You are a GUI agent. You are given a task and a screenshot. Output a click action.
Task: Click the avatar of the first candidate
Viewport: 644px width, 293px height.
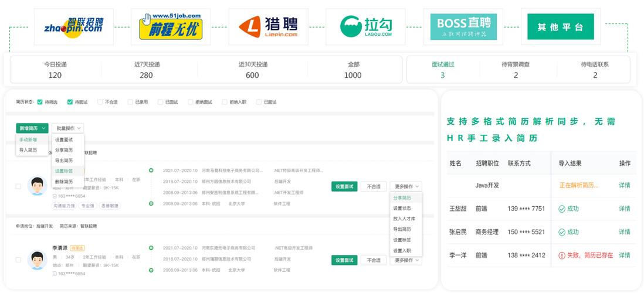point(37,186)
